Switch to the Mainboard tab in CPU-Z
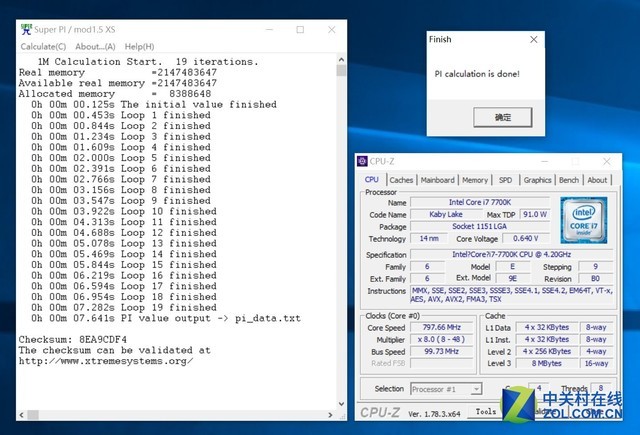 point(438,180)
